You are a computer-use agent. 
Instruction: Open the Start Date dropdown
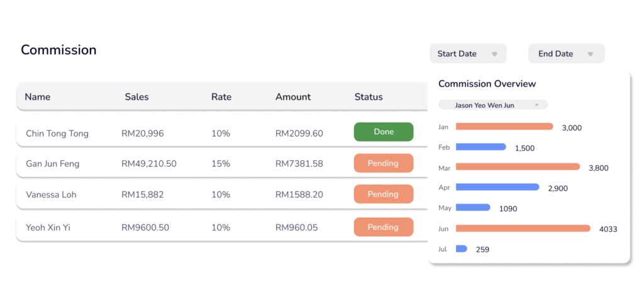tap(467, 53)
